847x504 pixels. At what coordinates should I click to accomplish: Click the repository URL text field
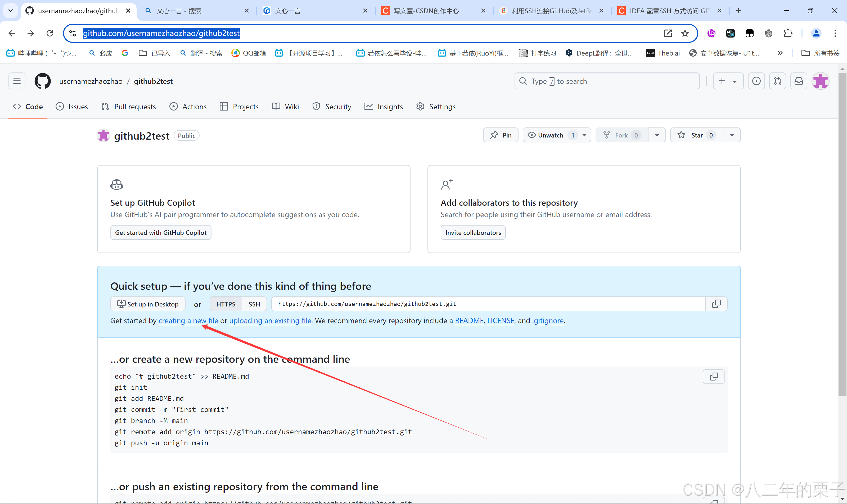[488, 304]
